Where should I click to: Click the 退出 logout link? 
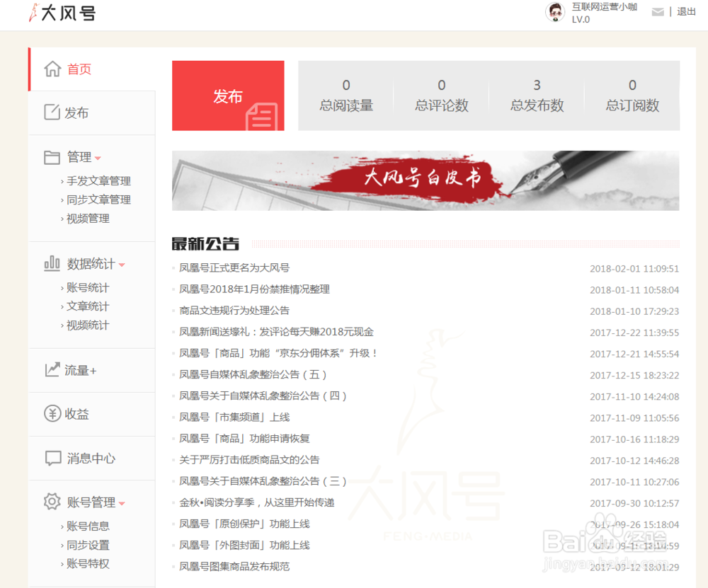coord(686,12)
